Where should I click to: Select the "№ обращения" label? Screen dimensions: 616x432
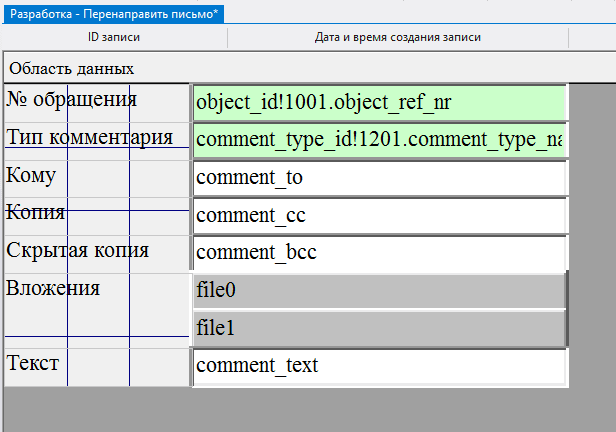(72, 100)
